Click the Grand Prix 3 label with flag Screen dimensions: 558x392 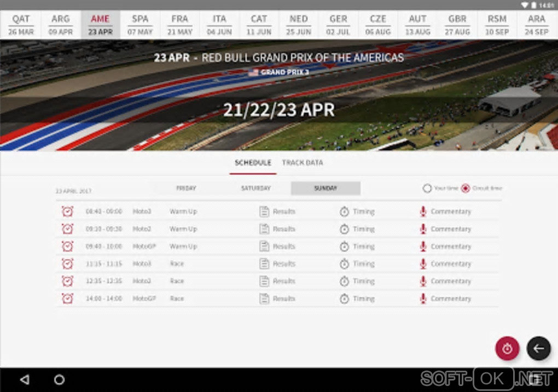[279, 72]
